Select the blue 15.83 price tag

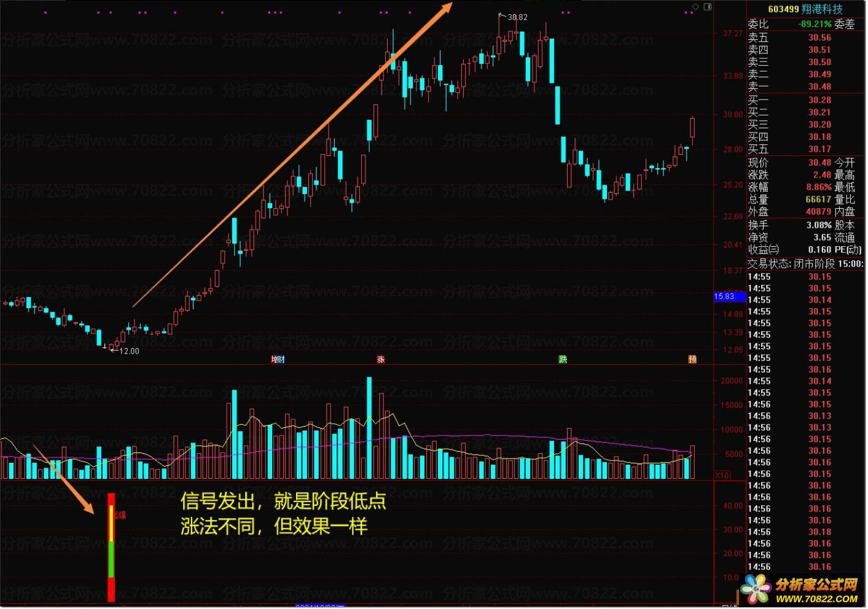point(729,297)
